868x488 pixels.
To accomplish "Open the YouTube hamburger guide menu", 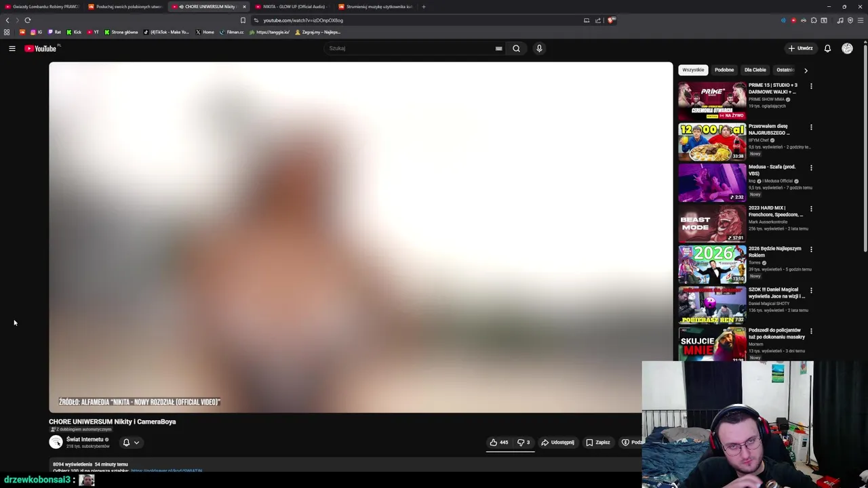I will pos(12,48).
